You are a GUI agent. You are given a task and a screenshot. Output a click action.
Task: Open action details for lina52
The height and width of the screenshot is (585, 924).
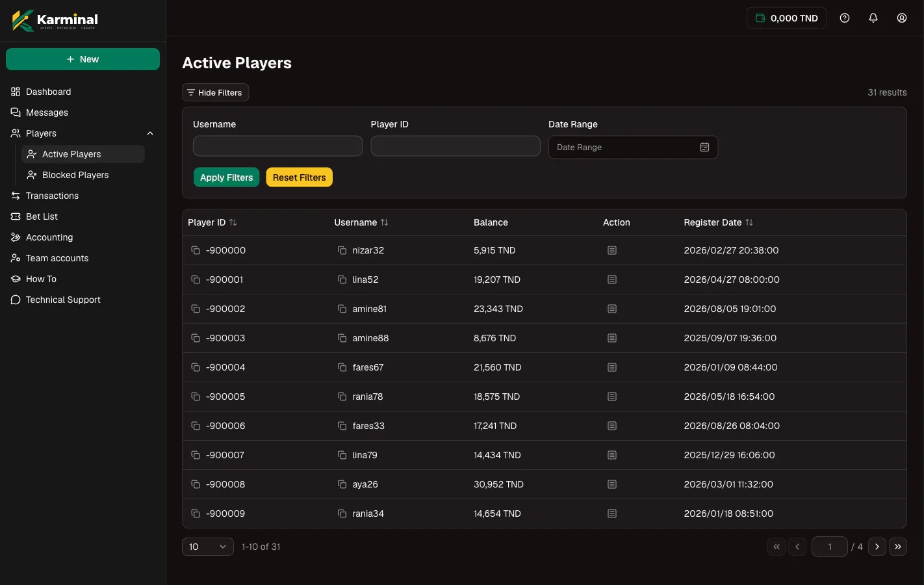612,279
